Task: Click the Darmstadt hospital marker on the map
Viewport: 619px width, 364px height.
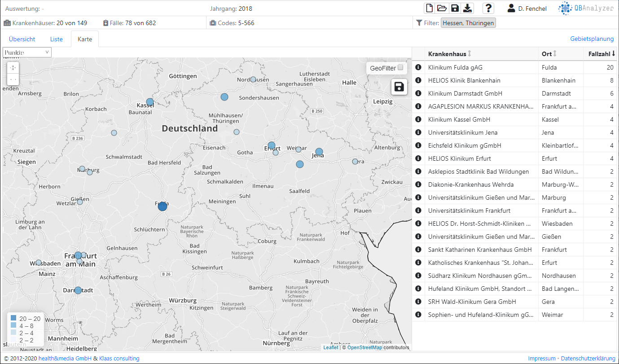Action: tap(78, 290)
